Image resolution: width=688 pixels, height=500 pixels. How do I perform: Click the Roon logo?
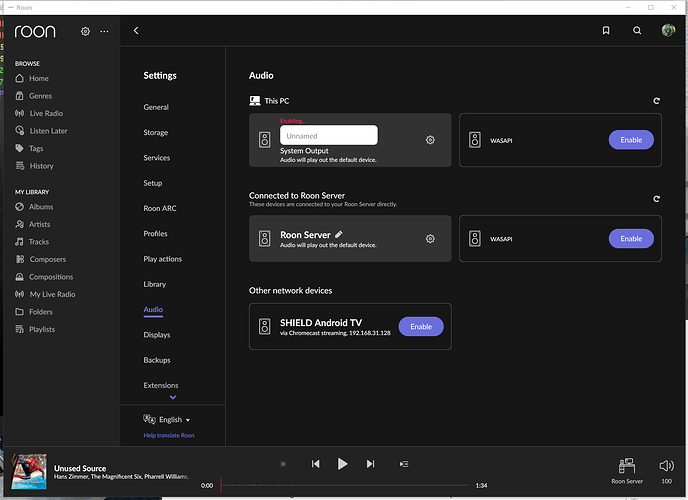35,32
